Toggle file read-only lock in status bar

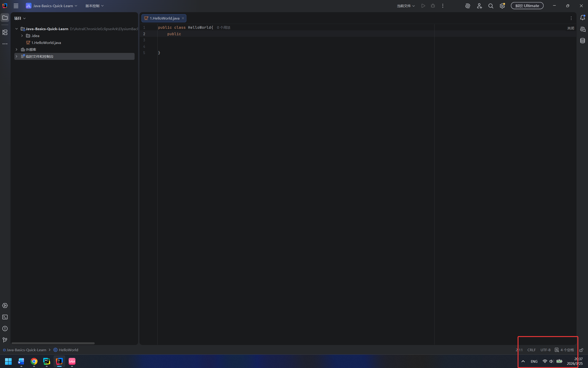[x=581, y=350]
